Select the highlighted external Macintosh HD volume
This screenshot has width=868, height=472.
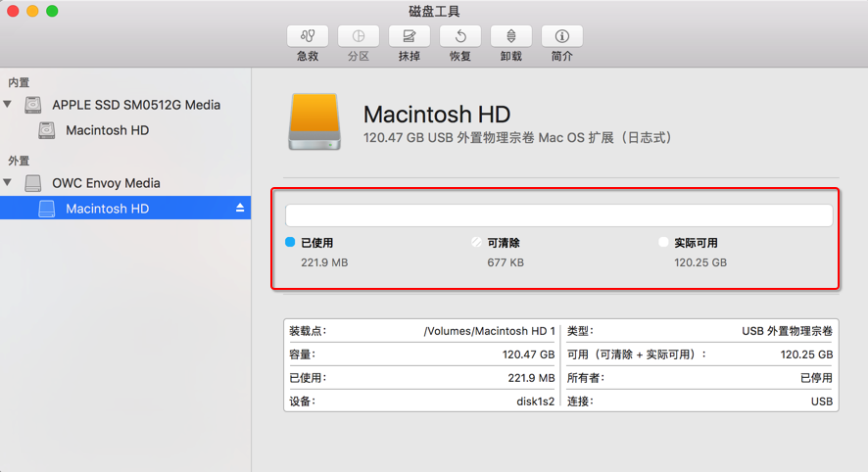click(x=107, y=209)
